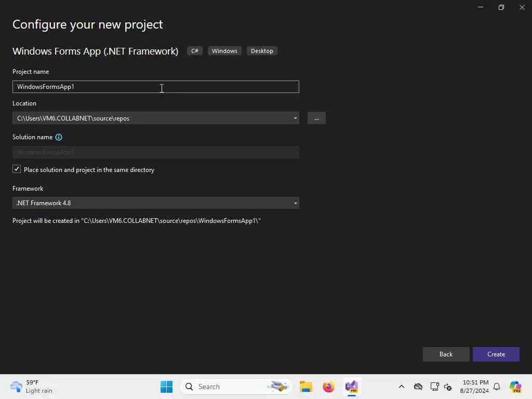Restore down the window
532x399 pixels.
pos(501,7)
